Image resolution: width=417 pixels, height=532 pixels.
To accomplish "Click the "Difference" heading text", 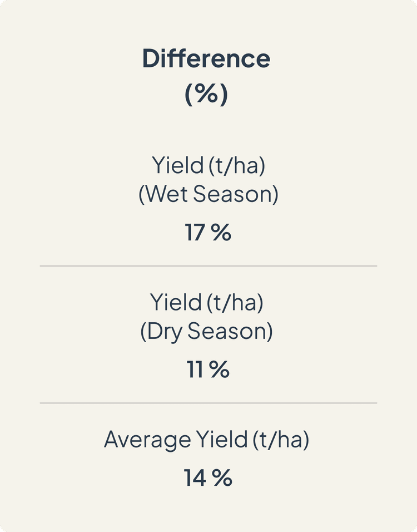I will (x=206, y=58).
